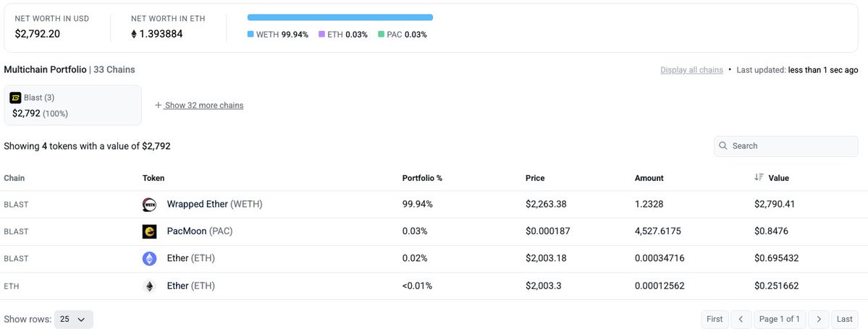Click the purple ETH legend swatch
The width and height of the screenshot is (868, 334).
pos(321,34)
